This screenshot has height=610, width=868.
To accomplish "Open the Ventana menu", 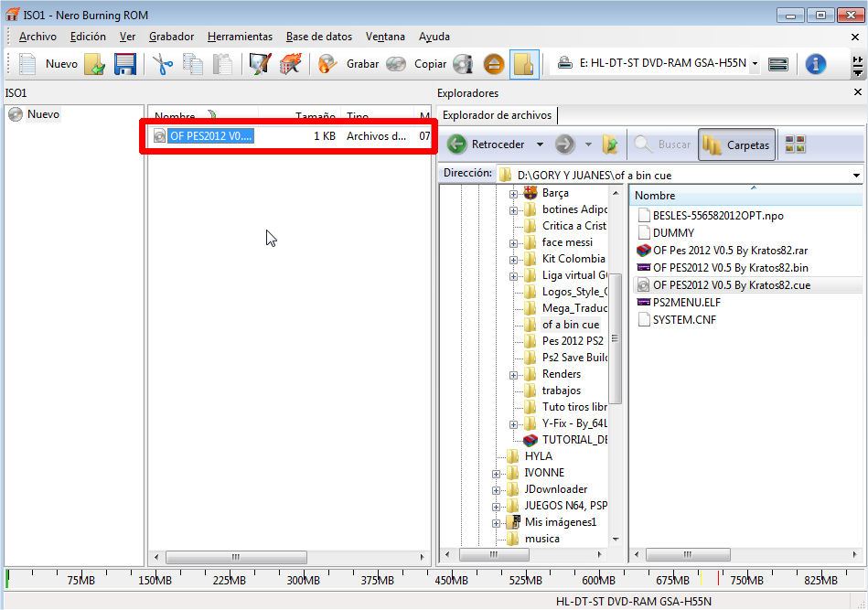I will pos(385,37).
